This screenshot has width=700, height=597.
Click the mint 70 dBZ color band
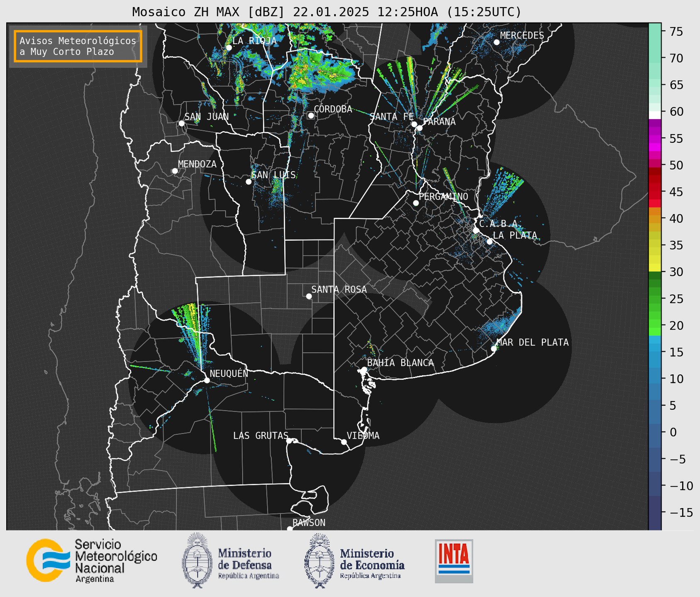tap(655, 58)
